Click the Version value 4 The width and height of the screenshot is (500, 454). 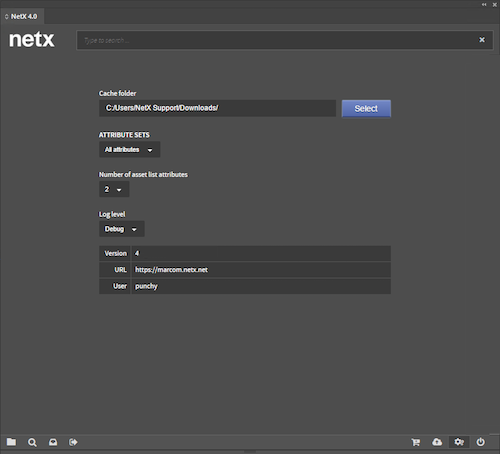pyautogui.click(x=137, y=253)
